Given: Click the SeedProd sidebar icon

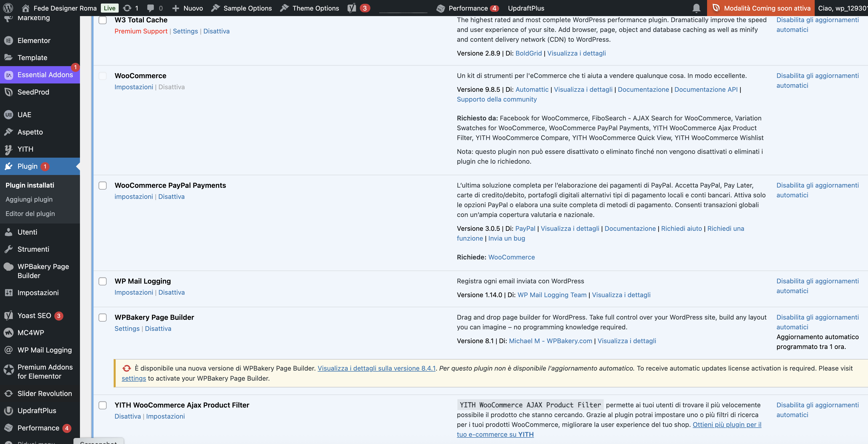Looking at the screenshot, I should click(9, 92).
